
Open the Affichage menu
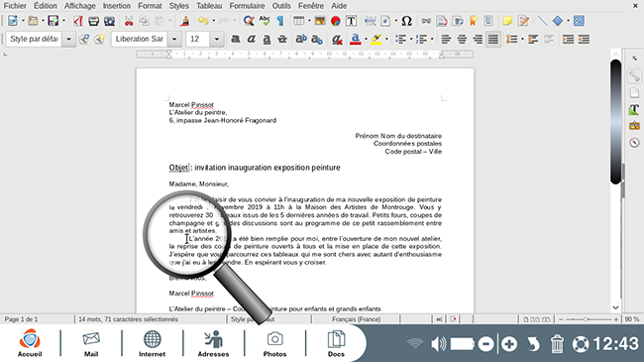coord(79,6)
